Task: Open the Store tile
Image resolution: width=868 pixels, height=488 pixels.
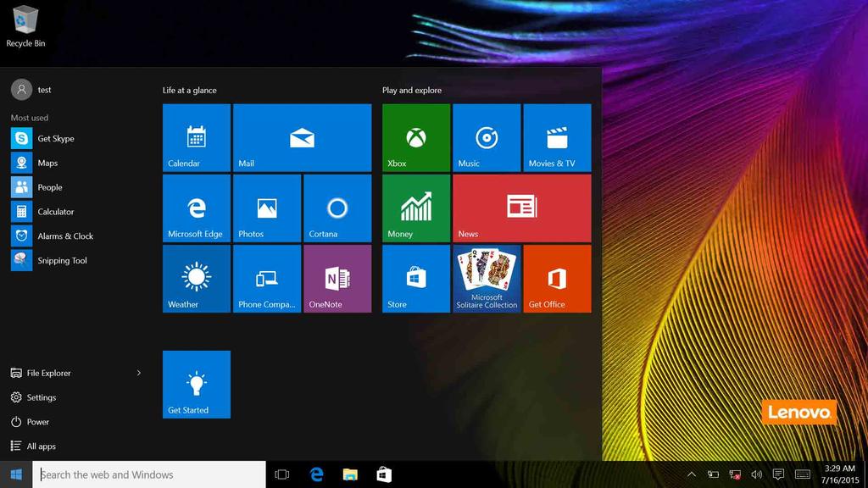Action: 416,279
